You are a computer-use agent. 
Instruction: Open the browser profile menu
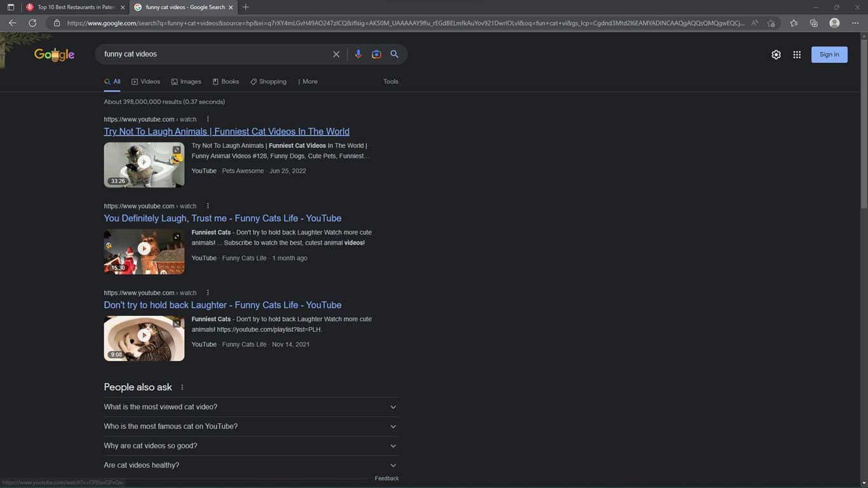[834, 23]
